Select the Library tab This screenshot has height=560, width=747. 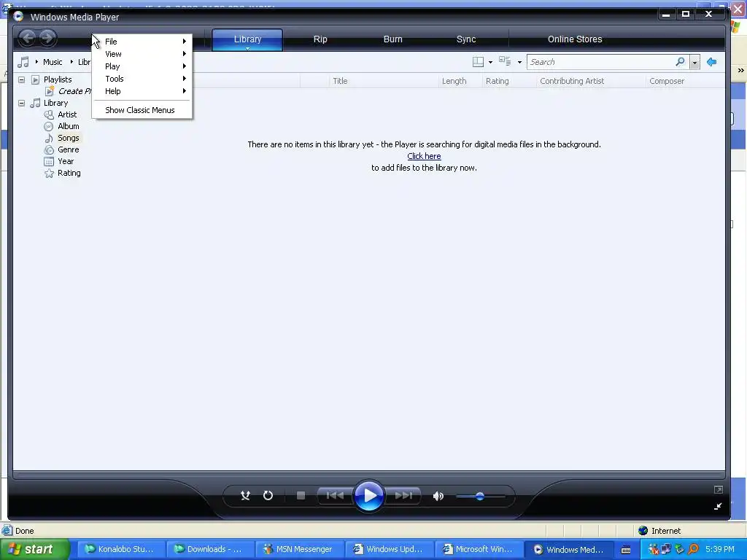click(x=247, y=39)
